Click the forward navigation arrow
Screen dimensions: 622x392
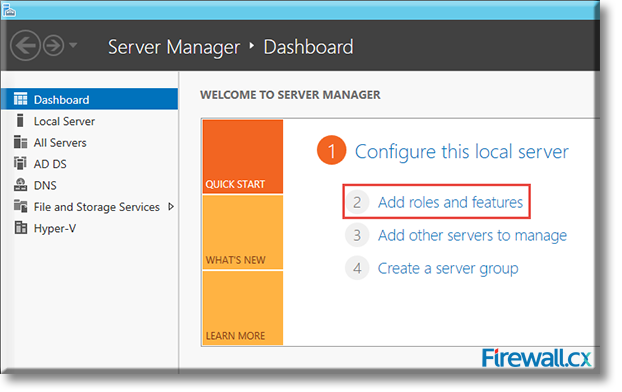coord(54,46)
